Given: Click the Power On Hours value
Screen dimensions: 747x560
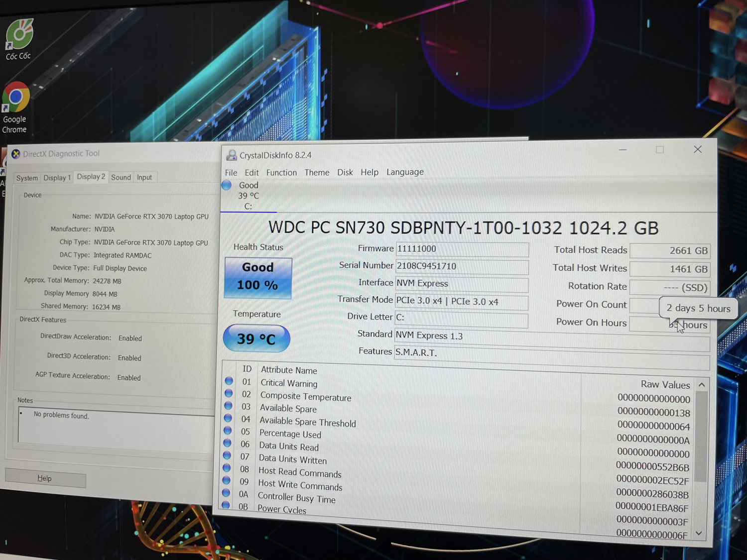Looking at the screenshot, I should click(670, 325).
